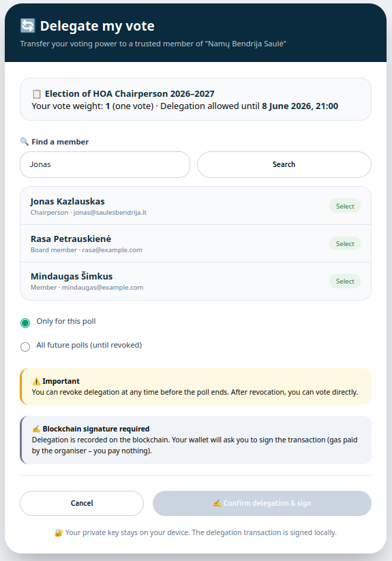
Task: Select Jonas Kazlauskas as delegate
Action: point(345,206)
